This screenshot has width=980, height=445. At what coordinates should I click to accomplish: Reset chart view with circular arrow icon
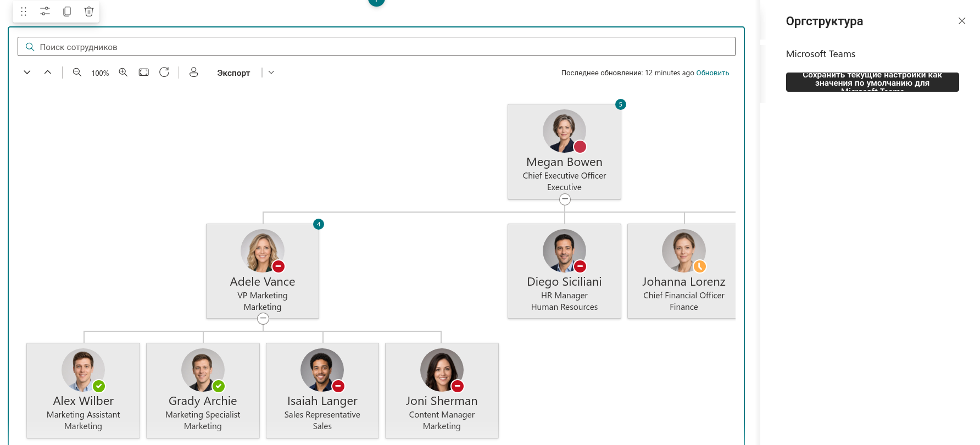[x=164, y=73]
